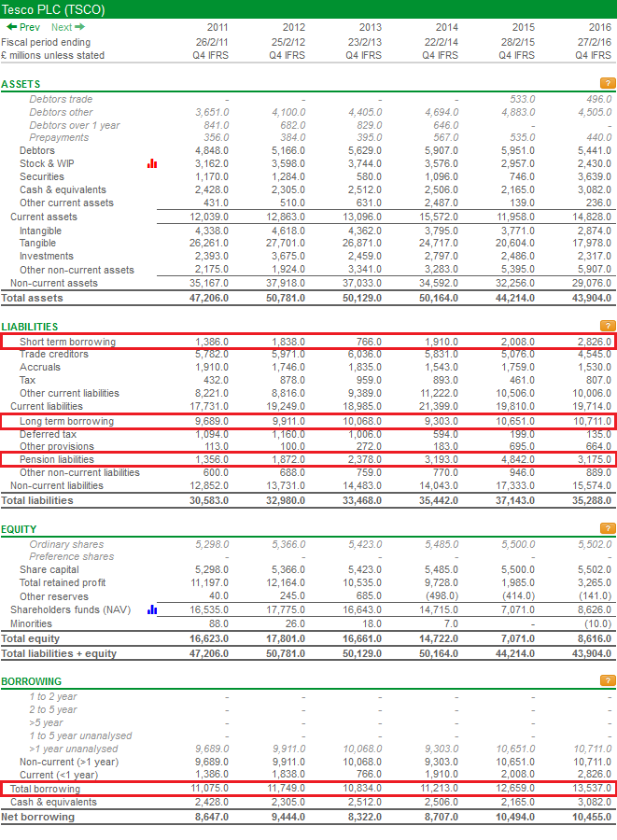This screenshot has width=617, height=840.
Task: Select the Accruals row label
Action: 40,368
